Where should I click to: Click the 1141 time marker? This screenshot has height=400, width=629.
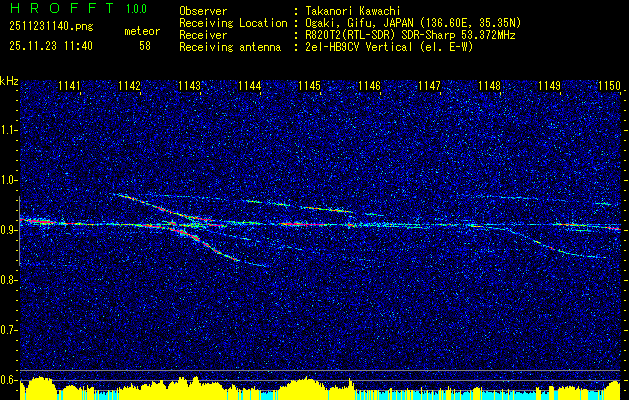pyautogui.click(x=69, y=86)
